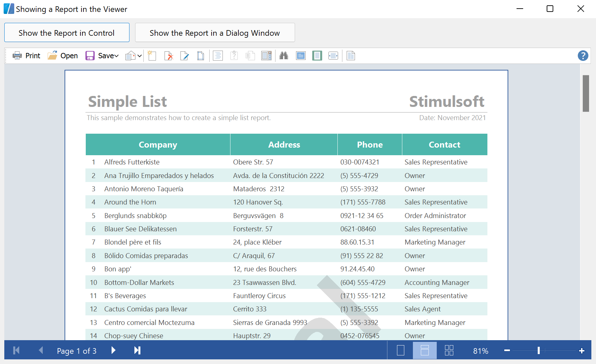Click the Alfreds Futterkiste company cell

[132, 162]
